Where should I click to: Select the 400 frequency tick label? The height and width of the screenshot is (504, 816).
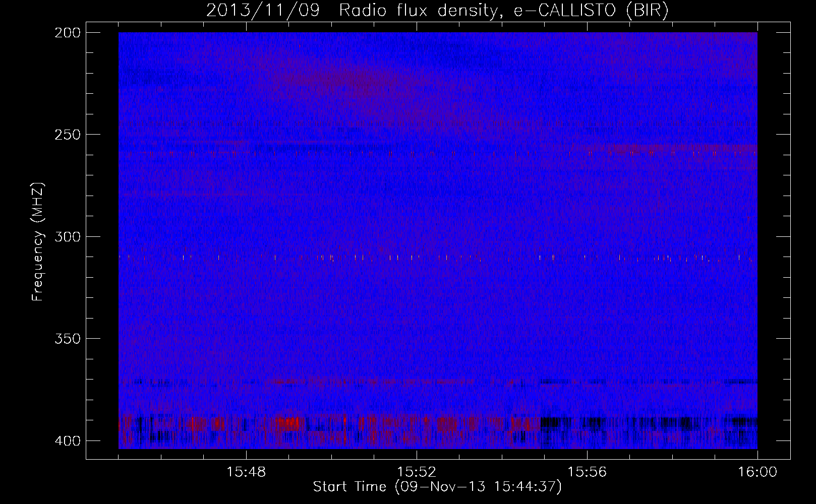[68, 440]
